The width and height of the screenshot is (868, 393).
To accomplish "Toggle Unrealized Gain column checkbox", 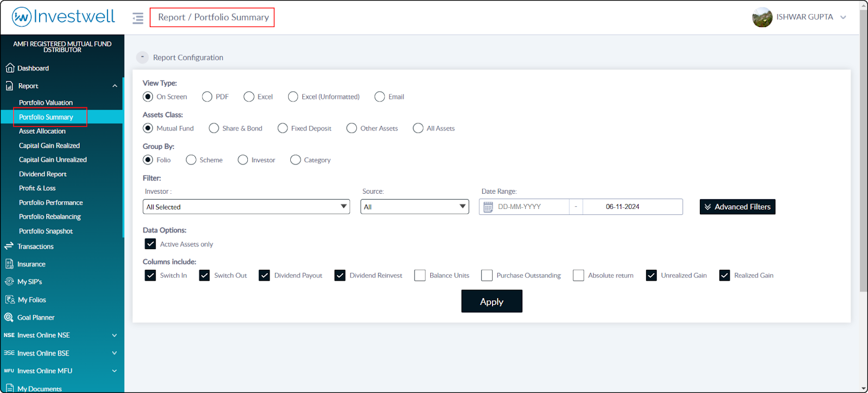I will (652, 275).
